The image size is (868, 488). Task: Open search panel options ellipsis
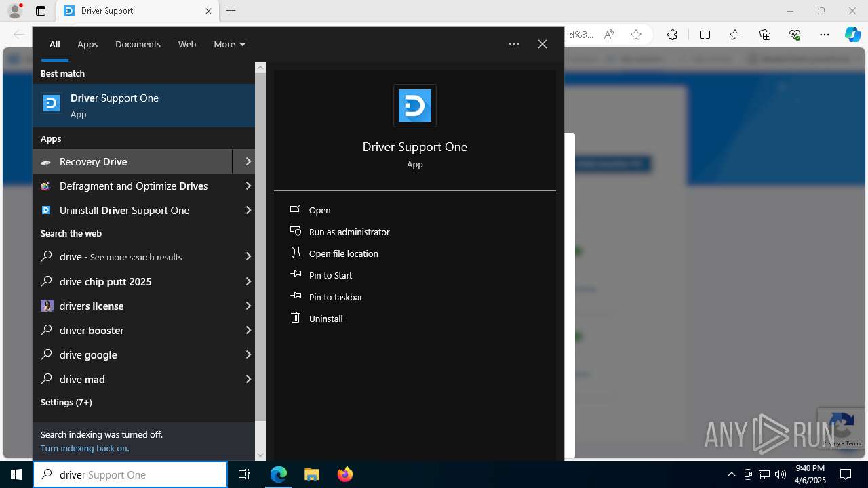click(514, 44)
